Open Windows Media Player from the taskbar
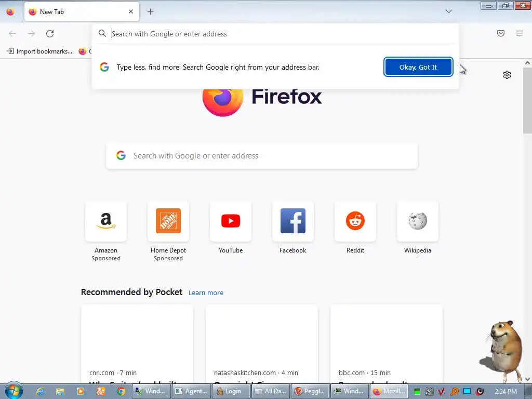 (x=81, y=391)
